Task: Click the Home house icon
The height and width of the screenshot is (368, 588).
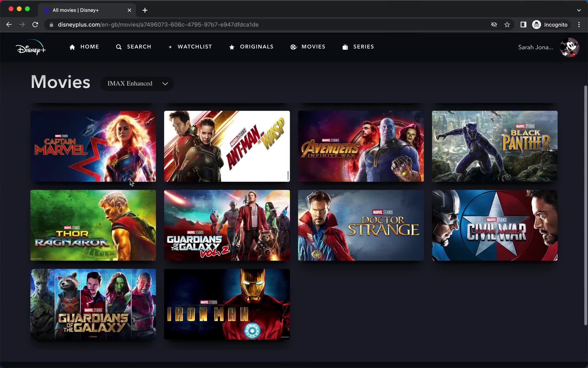Action: click(x=72, y=47)
